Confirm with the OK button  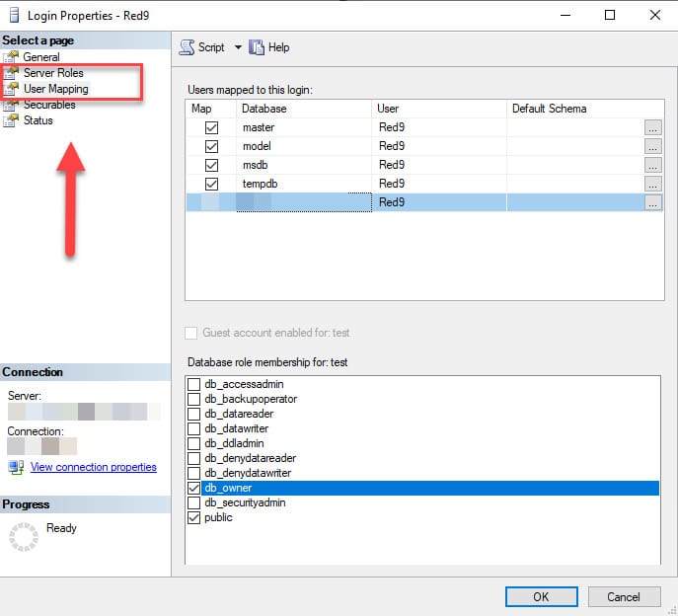542,597
